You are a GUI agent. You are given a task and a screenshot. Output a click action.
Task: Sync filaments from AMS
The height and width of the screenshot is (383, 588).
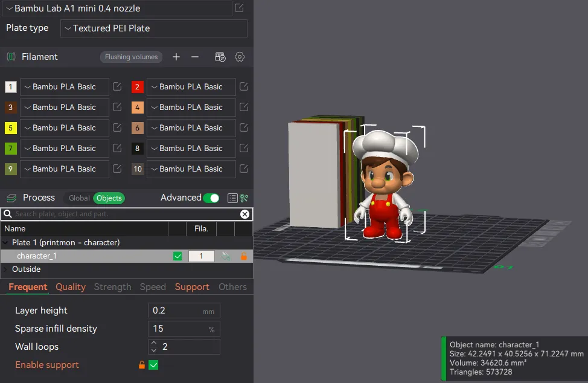click(220, 57)
